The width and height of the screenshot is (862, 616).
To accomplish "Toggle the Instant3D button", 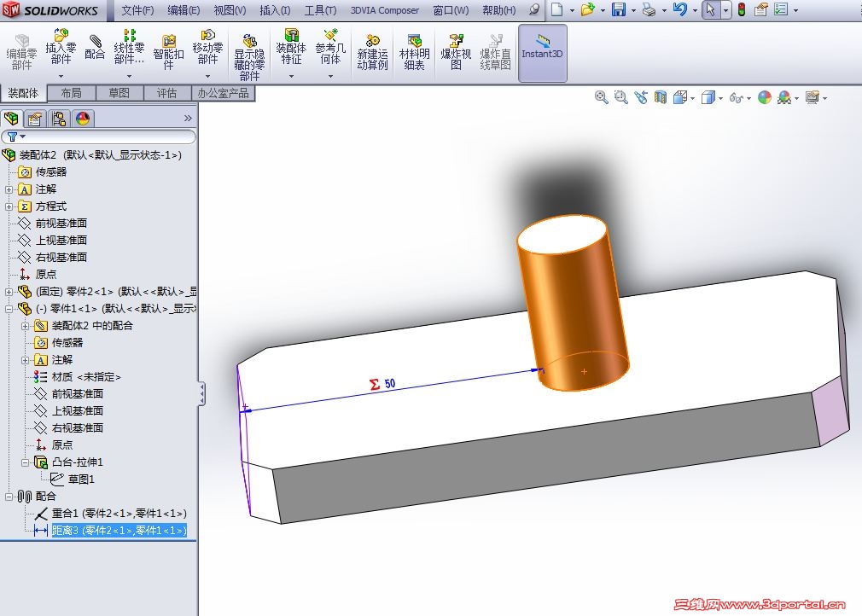I will click(542, 53).
